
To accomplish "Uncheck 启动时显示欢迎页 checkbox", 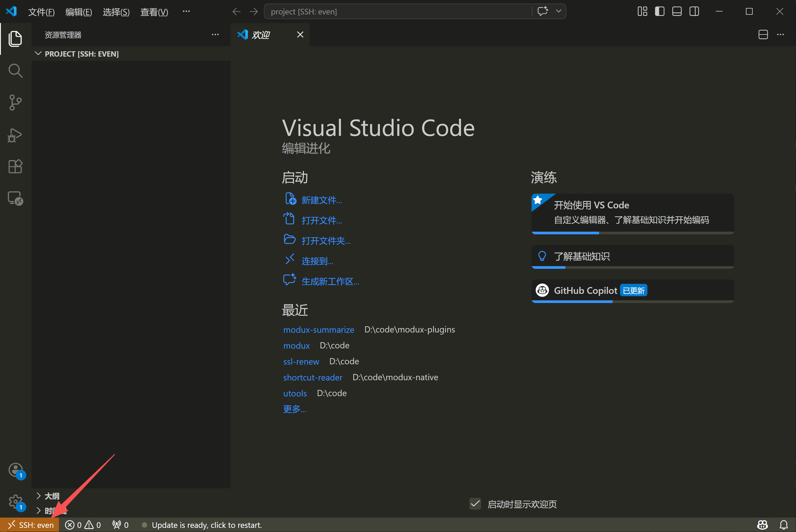I will [475, 504].
